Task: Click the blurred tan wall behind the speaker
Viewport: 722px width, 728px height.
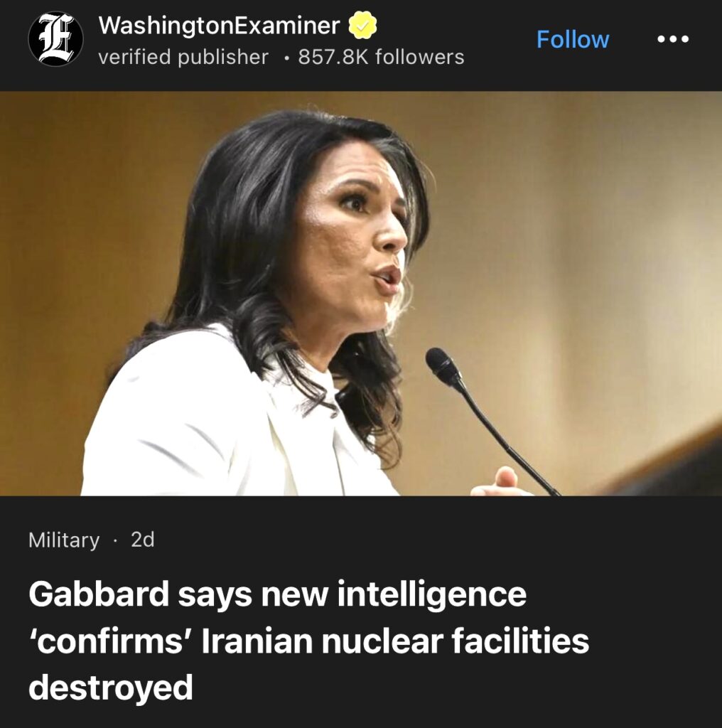Action: (x=580, y=232)
